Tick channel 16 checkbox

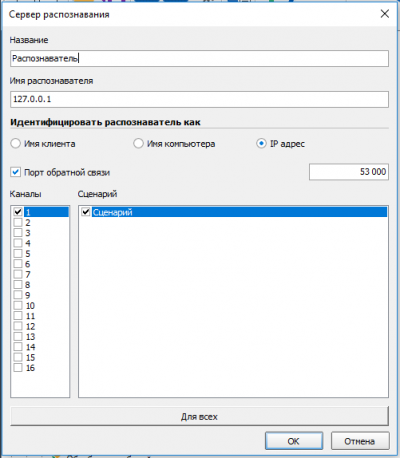click(18, 368)
